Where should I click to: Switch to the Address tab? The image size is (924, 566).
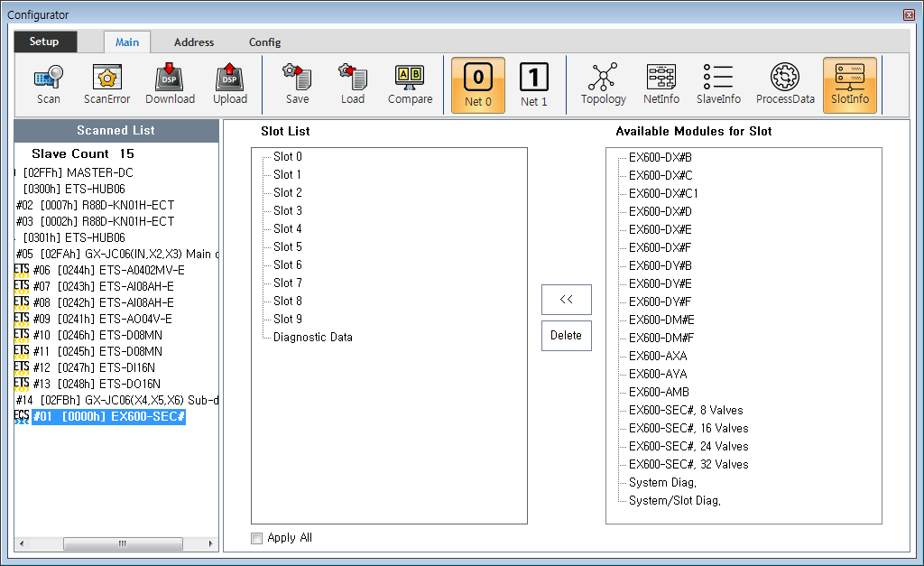194,42
